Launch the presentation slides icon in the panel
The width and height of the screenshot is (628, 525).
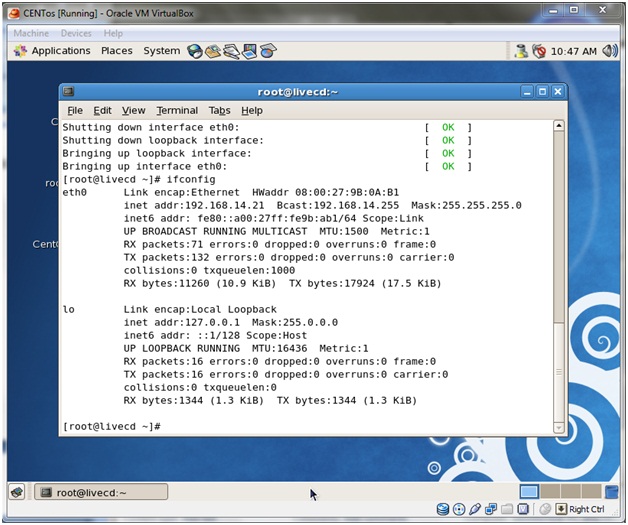coord(250,51)
